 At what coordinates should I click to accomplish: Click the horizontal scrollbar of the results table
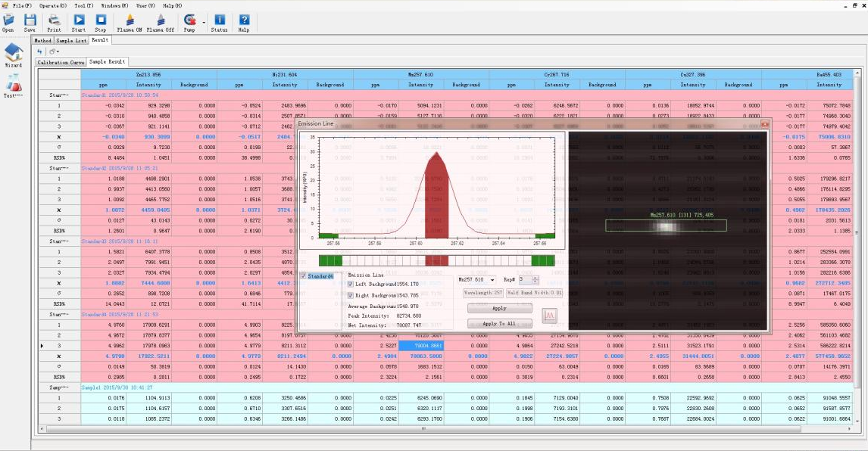coord(424,429)
